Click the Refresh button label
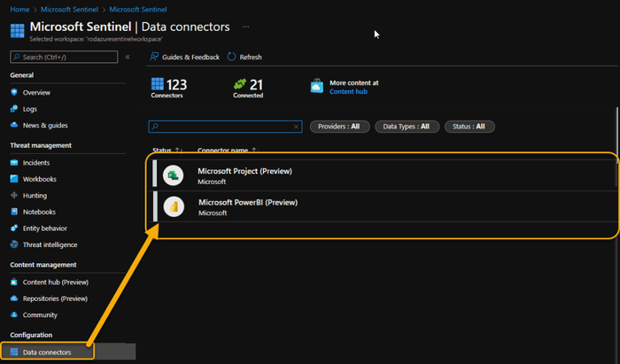Screen dimensions: 620x364 251,57
